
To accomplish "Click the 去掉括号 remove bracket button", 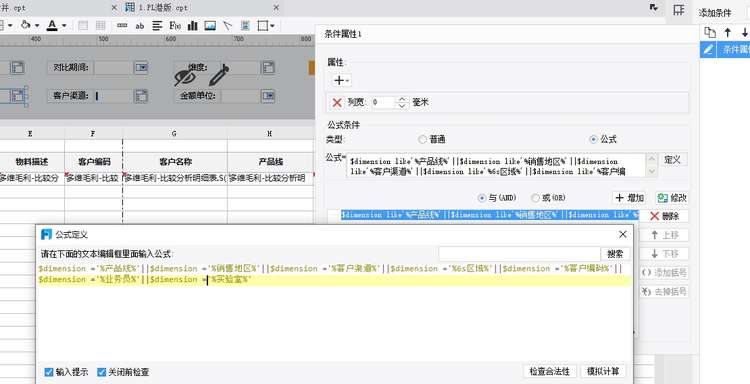I will [x=665, y=291].
